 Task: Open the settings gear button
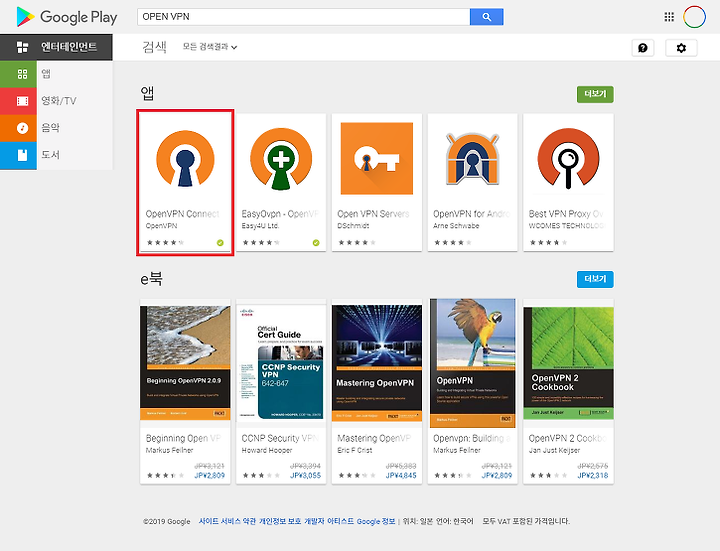pos(681,48)
